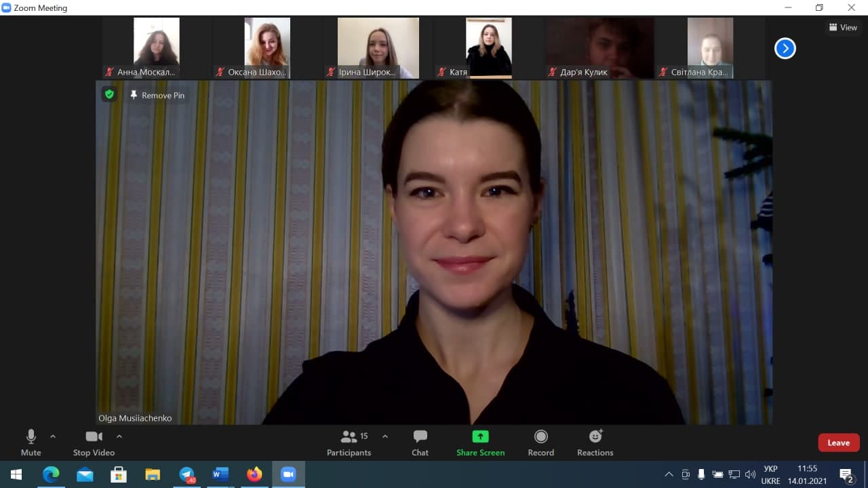This screenshot has width=868, height=488.
Task: Expand the arrow next to Participants
Action: (385, 436)
